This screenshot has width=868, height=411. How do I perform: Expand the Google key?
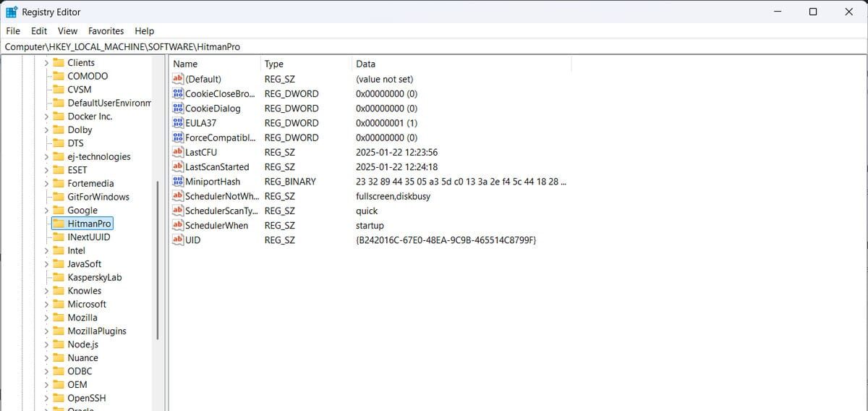click(47, 210)
